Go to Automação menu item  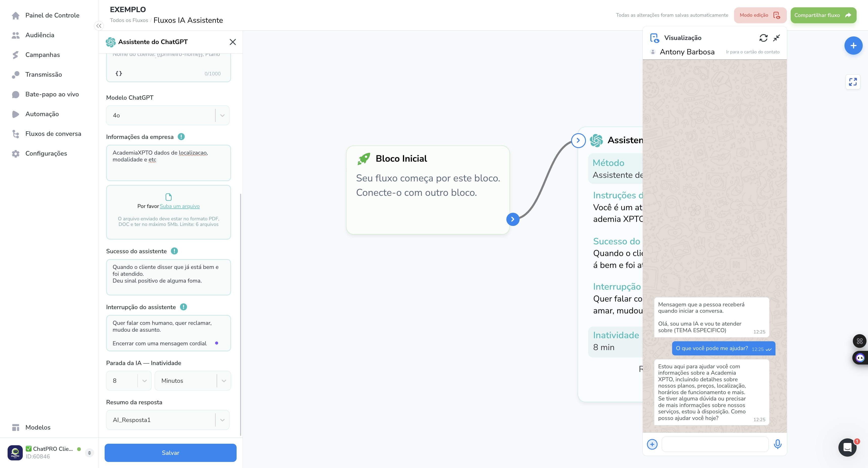pos(42,114)
